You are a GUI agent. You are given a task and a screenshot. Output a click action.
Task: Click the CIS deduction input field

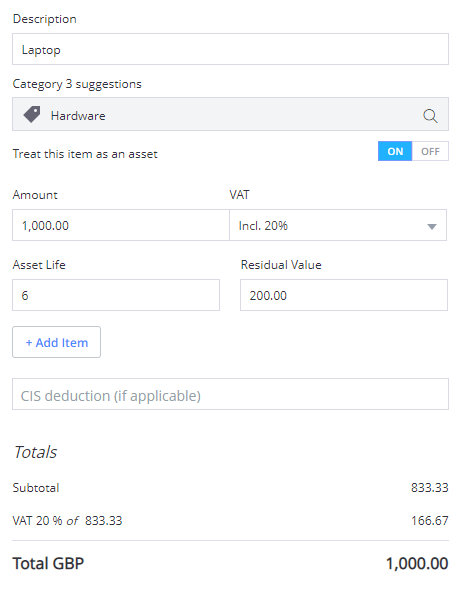point(230,394)
